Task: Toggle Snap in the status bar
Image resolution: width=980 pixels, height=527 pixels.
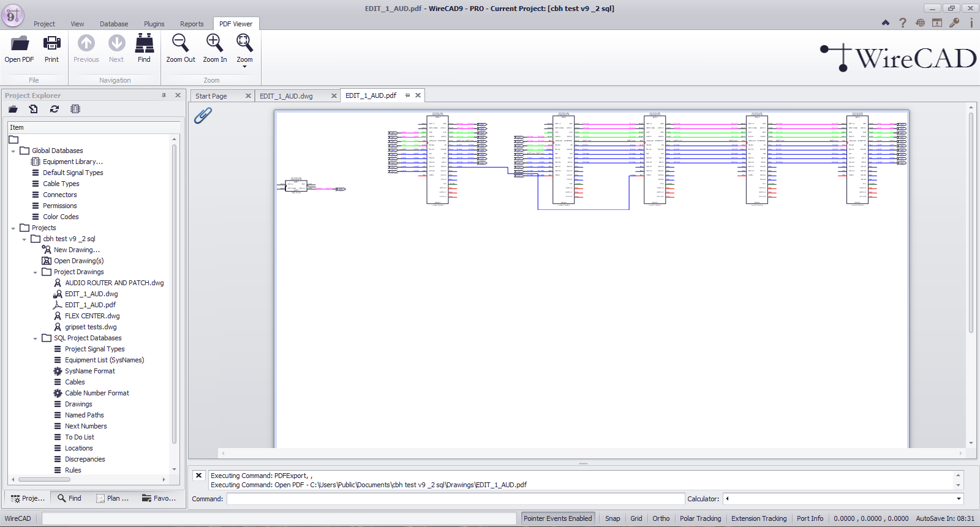Action: pyautogui.click(x=612, y=518)
